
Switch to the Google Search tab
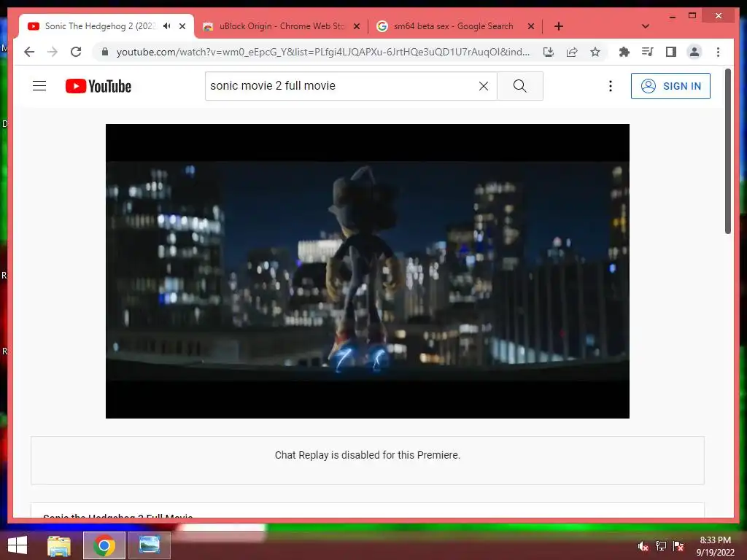[x=453, y=26]
